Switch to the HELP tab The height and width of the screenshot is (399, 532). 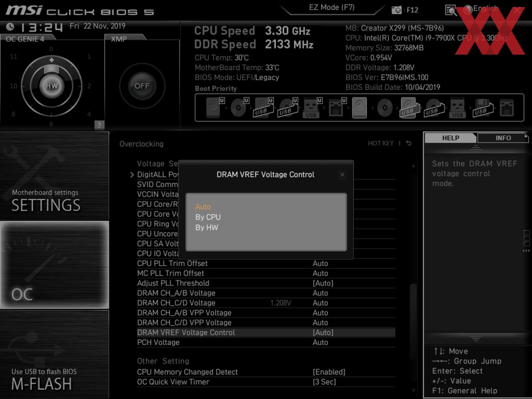pos(451,138)
